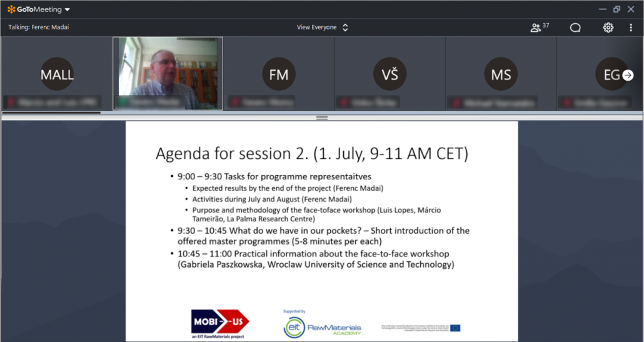This screenshot has width=644, height=342.
Task: Select the VŠ participant tile
Action: coord(390,74)
